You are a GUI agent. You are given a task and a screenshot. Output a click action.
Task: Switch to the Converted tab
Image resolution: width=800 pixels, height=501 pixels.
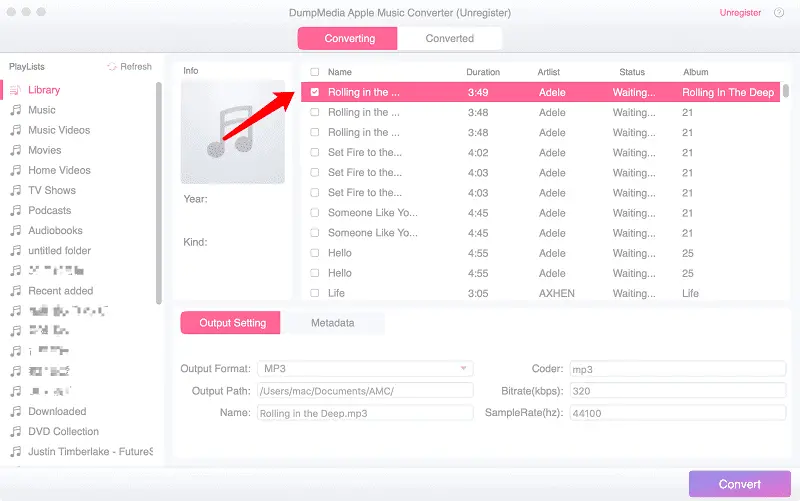(449, 39)
